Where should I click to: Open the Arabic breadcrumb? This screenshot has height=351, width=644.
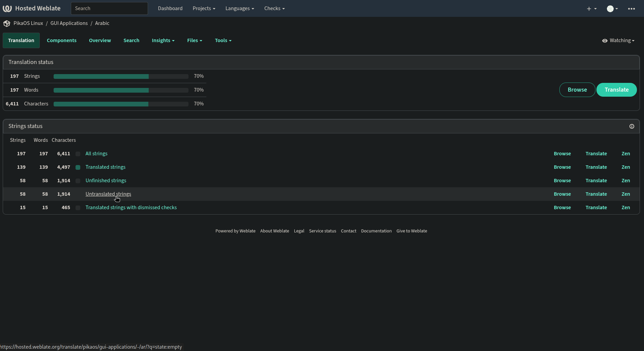pyautogui.click(x=102, y=23)
